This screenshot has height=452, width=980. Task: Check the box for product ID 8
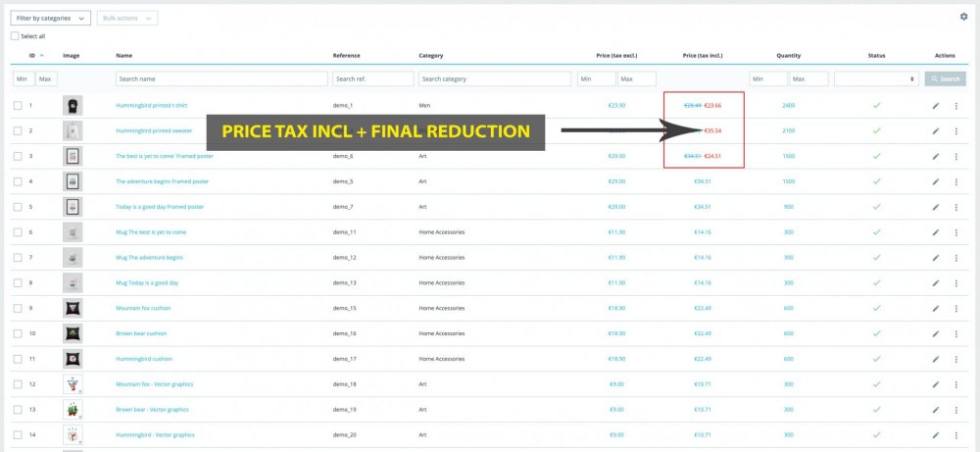pos(18,282)
